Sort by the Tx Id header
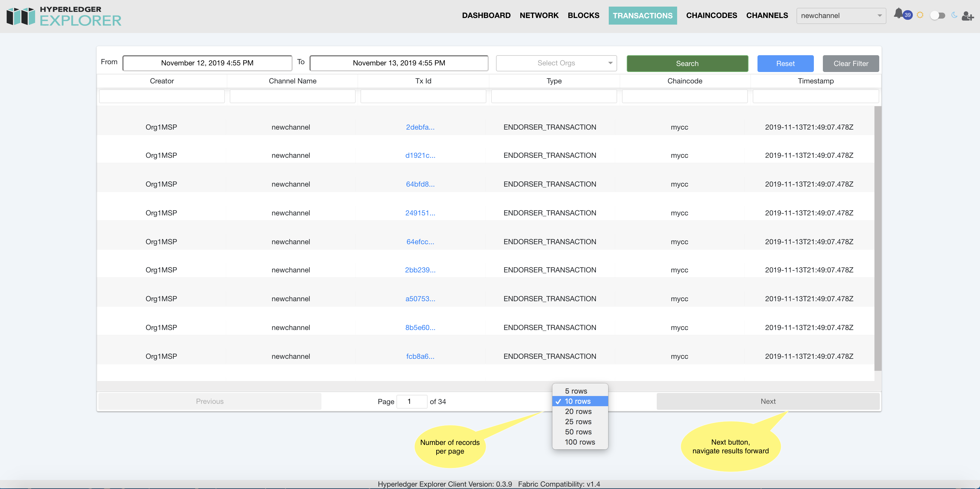This screenshot has width=980, height=489. (423, 81)
